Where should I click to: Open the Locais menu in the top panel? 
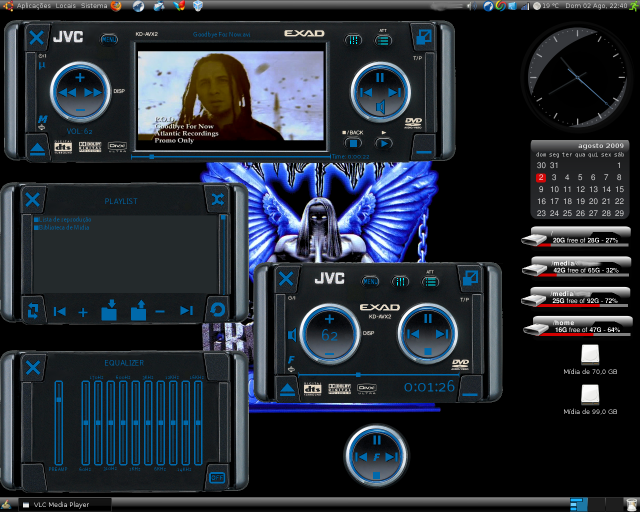66,6
